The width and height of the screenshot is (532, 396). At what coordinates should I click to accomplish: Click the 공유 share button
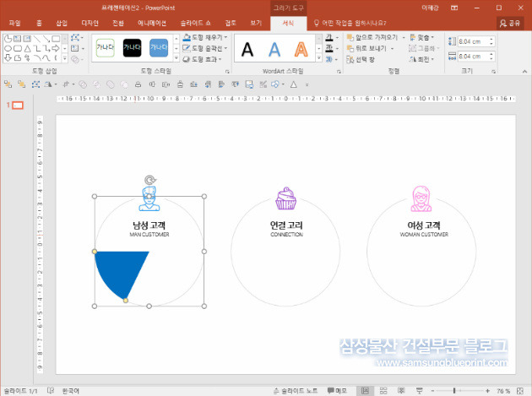point(510,23)
